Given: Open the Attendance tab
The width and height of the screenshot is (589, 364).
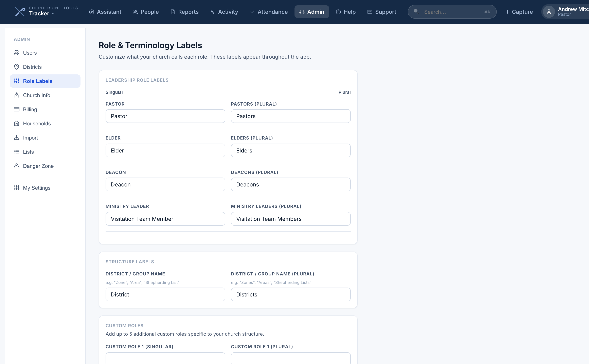Looking at the screenshot, I should click(269, 12).
